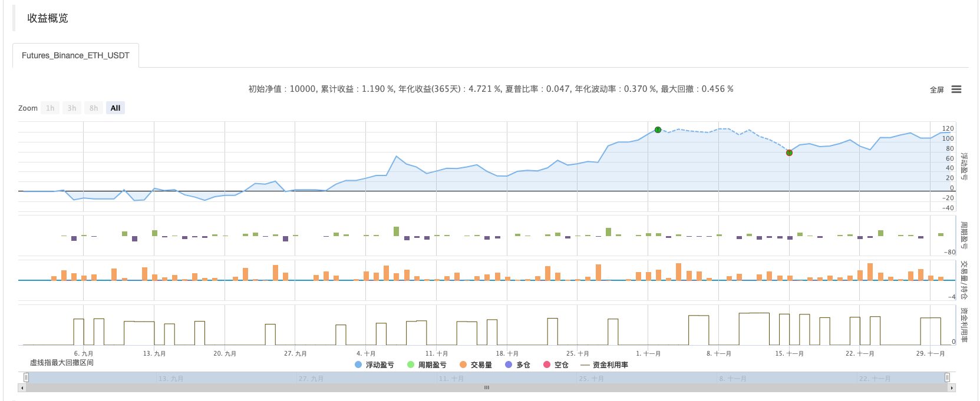The image size is (980, 401).
Task: Set zoom range to 3h
Action: pos(72,108)
